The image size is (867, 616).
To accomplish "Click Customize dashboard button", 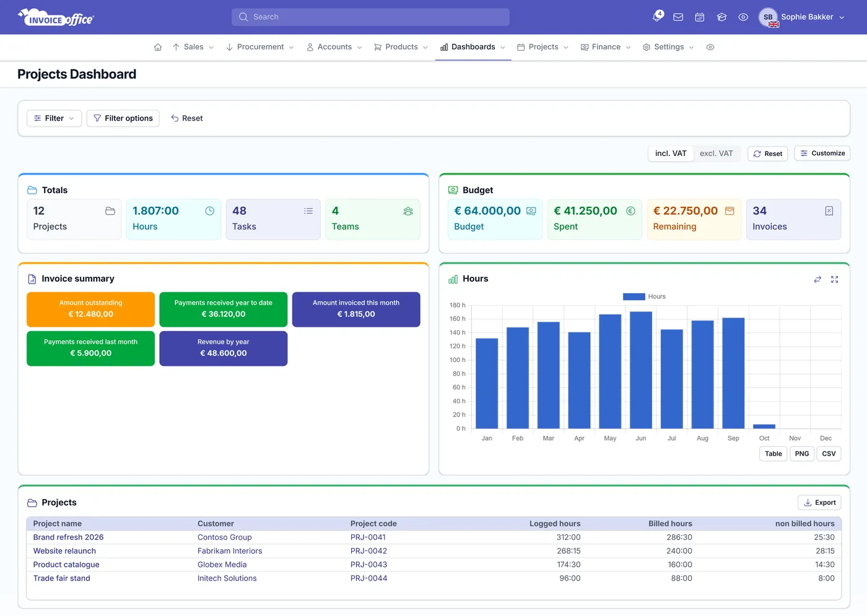I will point(822,154).
